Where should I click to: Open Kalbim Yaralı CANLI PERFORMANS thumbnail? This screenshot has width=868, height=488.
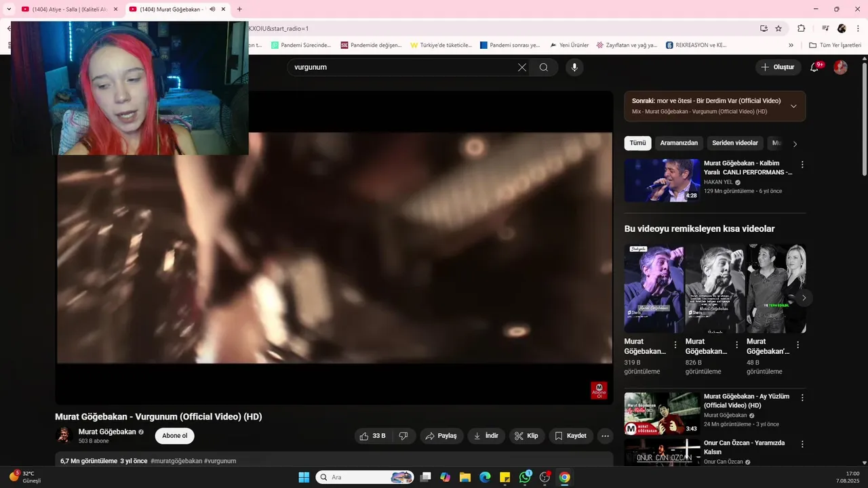point(662,180)
